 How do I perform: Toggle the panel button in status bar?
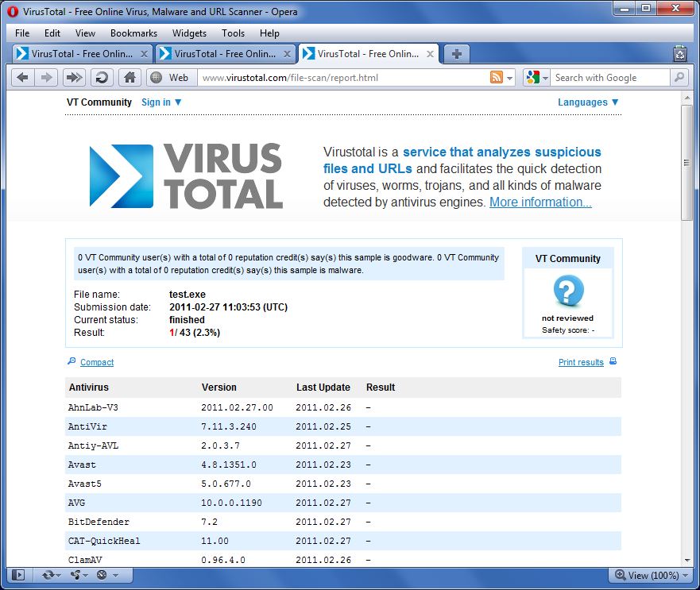(x=18, y=575)
